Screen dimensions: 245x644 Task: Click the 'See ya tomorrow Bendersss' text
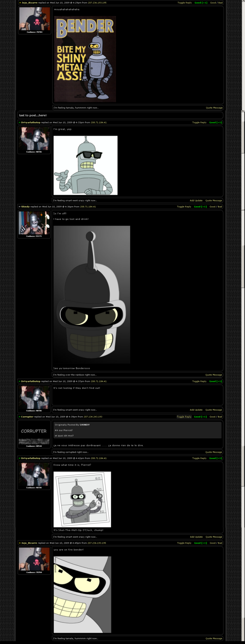pyautogui.click(x=72, y=368)
